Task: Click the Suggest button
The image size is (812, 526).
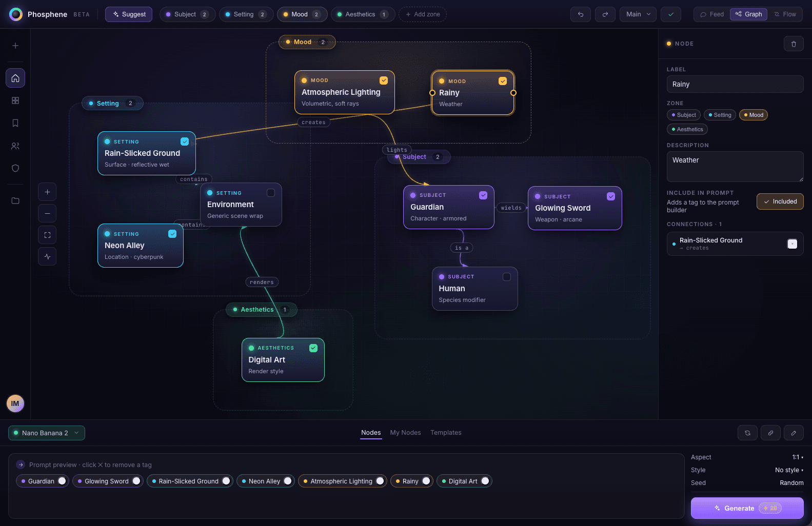Action: (129, 14)
